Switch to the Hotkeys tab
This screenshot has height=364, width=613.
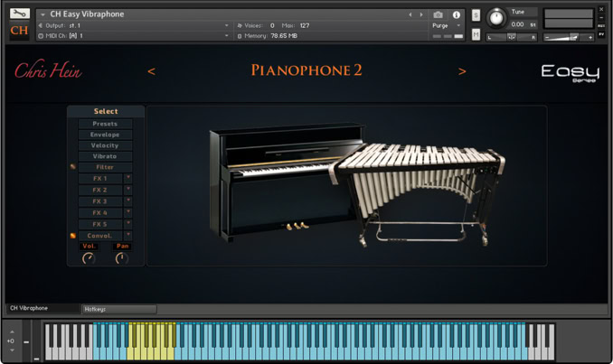(x=118, y=309)
